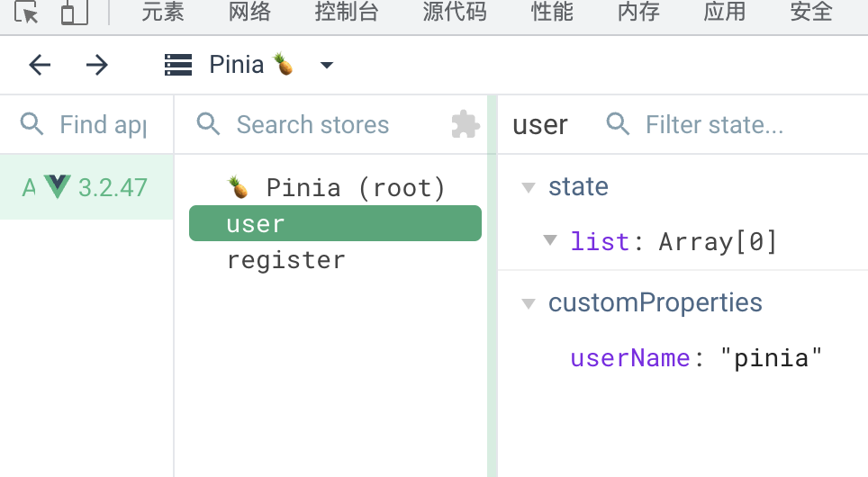The height and width of the screenshot is (477, 868).
Task: Click the userName key
Action: coord(630,358)
